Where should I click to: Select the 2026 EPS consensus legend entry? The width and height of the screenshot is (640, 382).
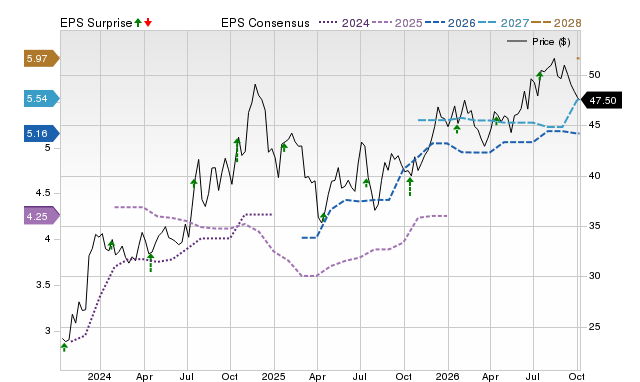tap(450, 23)
